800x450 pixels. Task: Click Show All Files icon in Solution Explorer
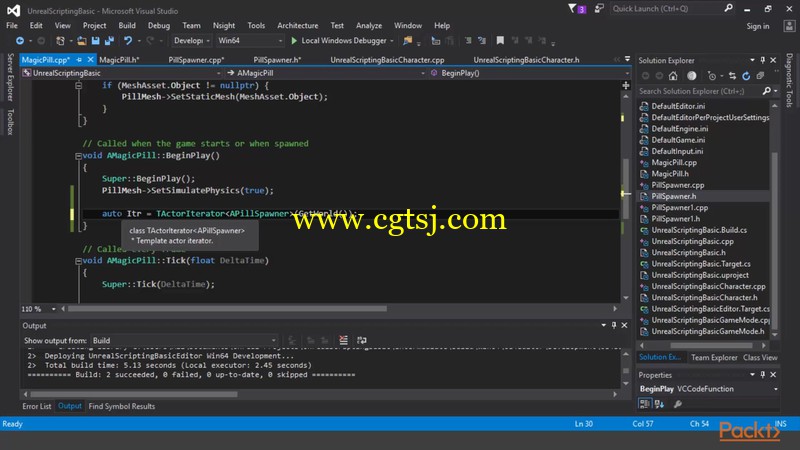tap(760, 76)
